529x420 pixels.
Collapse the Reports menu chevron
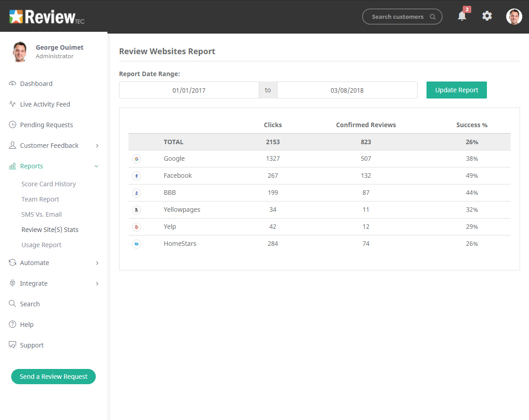click(x=97, y=166)
